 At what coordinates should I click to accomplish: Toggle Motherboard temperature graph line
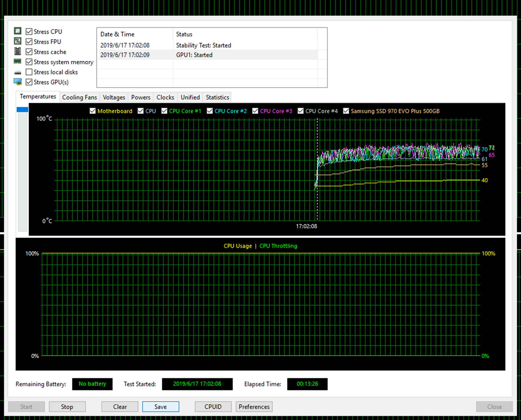tap(93, 111)
